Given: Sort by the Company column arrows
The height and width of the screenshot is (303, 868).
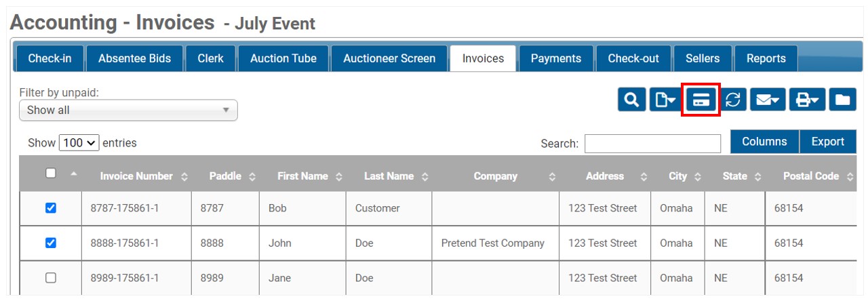Looking at the screenshot, I should click(x=552, y=177).
